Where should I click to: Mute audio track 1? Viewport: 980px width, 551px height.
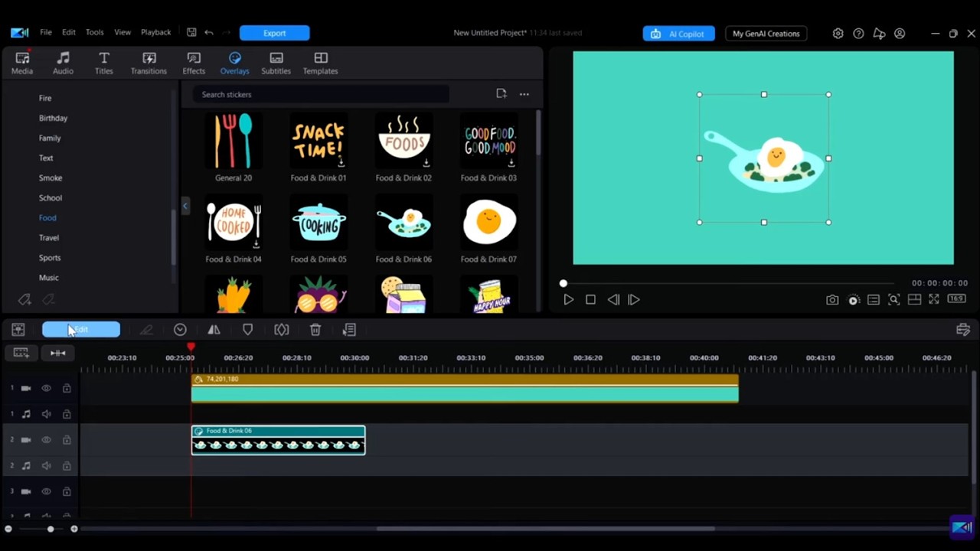pyautogui.click(x=46, y=414)
